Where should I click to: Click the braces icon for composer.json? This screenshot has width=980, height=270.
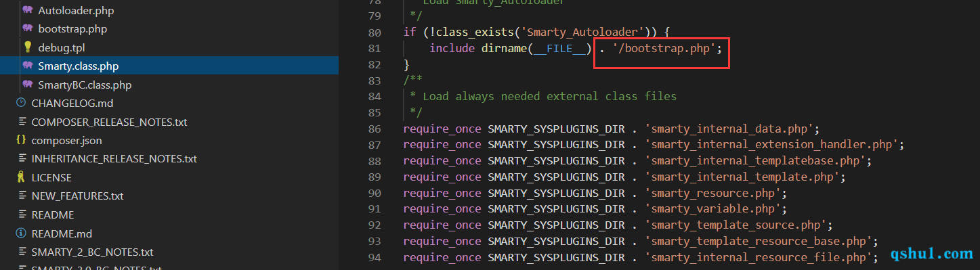(20, 140)
